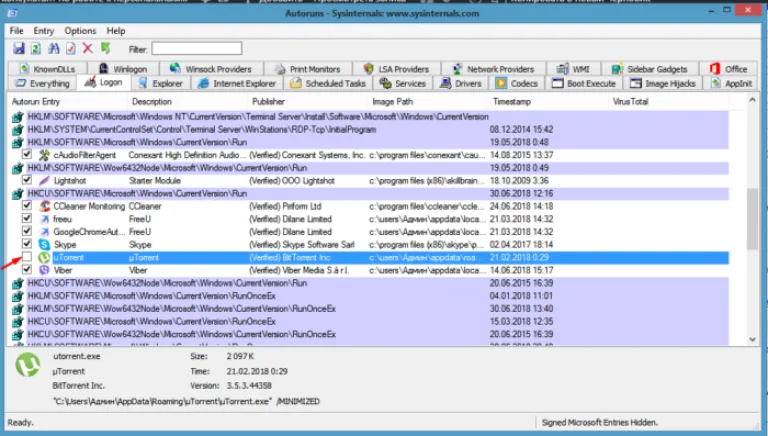Image resolution: width=768 pixels, height=436 pixels.
Task: Switch to the Network Providers tab
Action: 493,69
